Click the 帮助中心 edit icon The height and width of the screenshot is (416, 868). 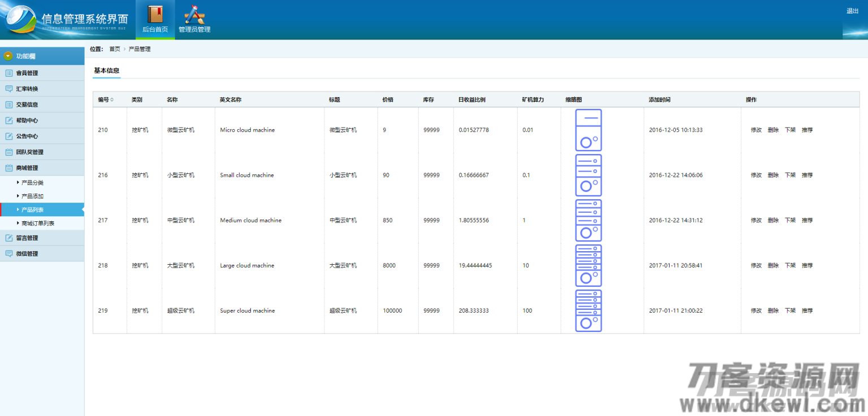(9, 120)
